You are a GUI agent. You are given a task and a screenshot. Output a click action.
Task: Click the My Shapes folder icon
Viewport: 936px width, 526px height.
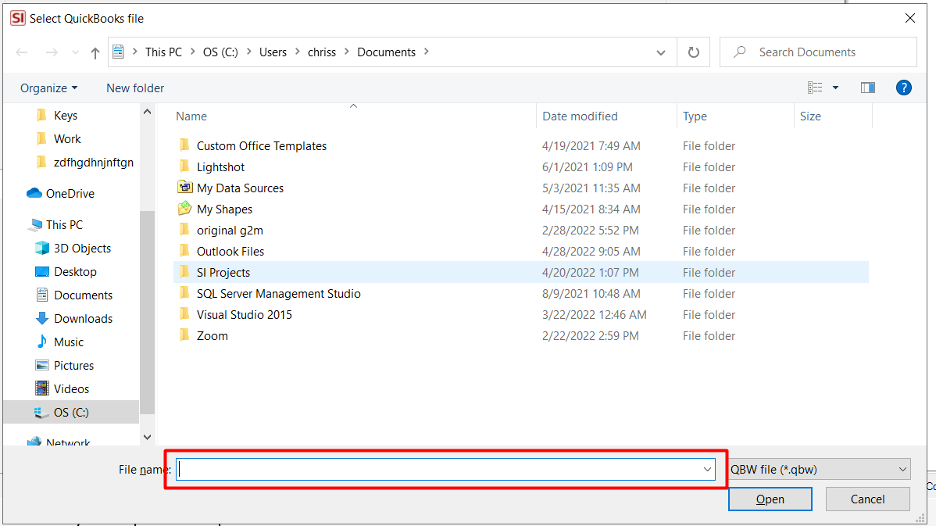pyautogui.click(x=184, y=208)
